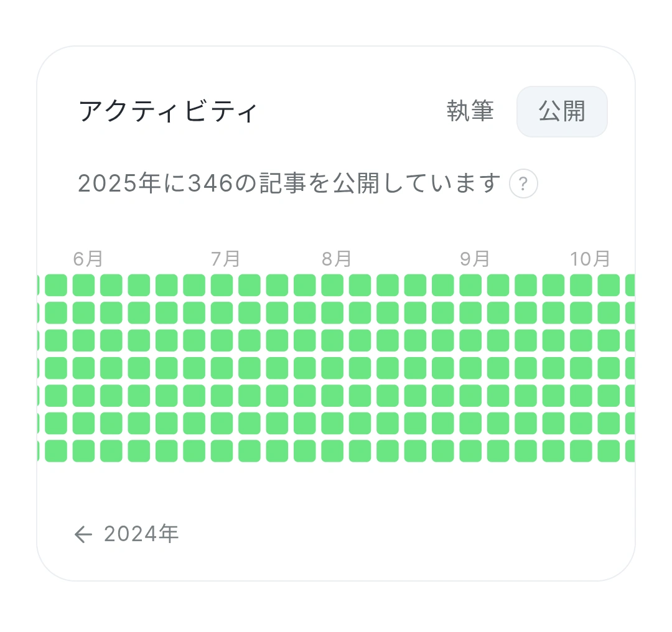
Task: Click bottom green cell in 9月 column
Action: 470,450
